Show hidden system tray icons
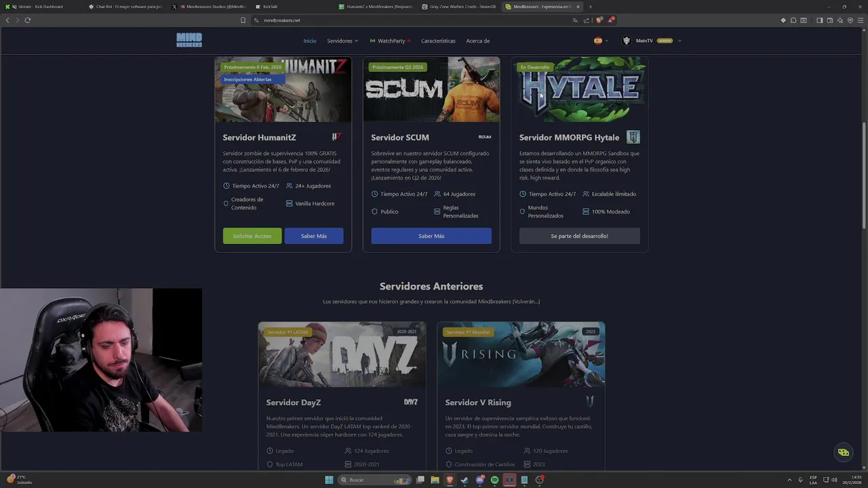868x488 pixels. tap(789, 480)
